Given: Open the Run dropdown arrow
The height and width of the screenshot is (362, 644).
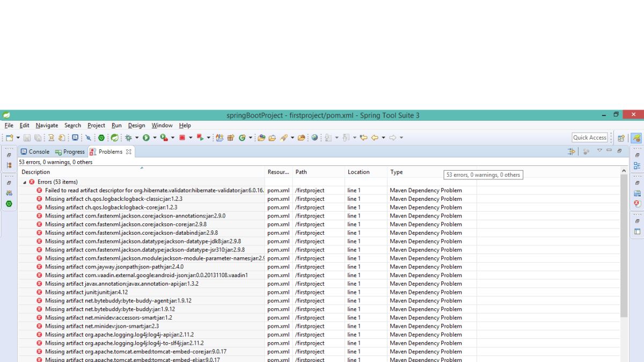Looking at the screenshot, I should tap(155, 138).
